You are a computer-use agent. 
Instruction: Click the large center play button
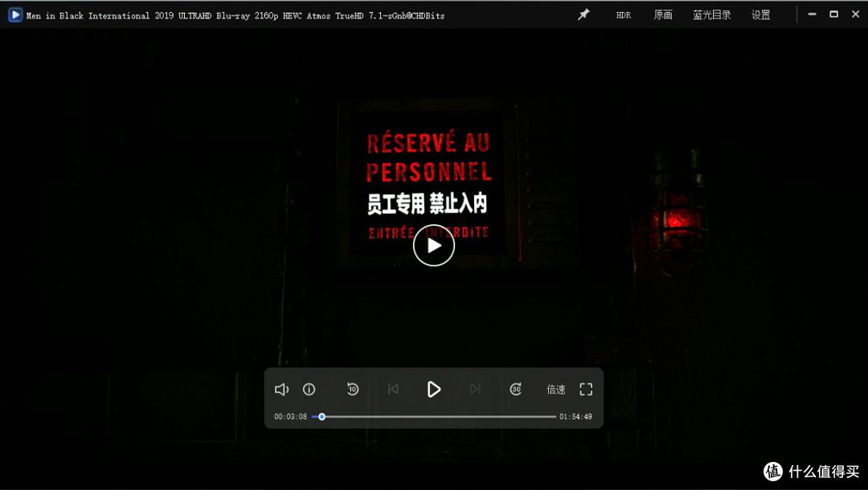point(433,246)
